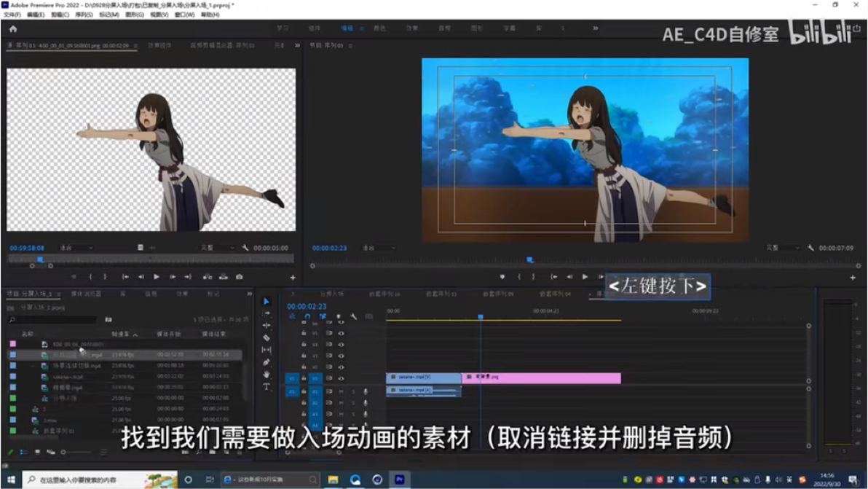Screen dimensions: 868x489
Task: Click the Play button in Source monitor
Action: (157, 277)
